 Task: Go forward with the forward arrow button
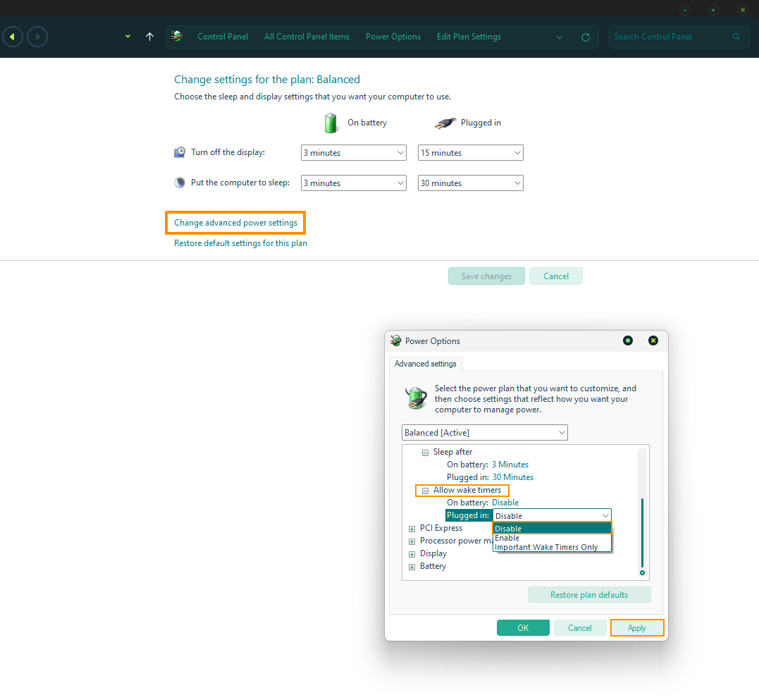point(37,37)
